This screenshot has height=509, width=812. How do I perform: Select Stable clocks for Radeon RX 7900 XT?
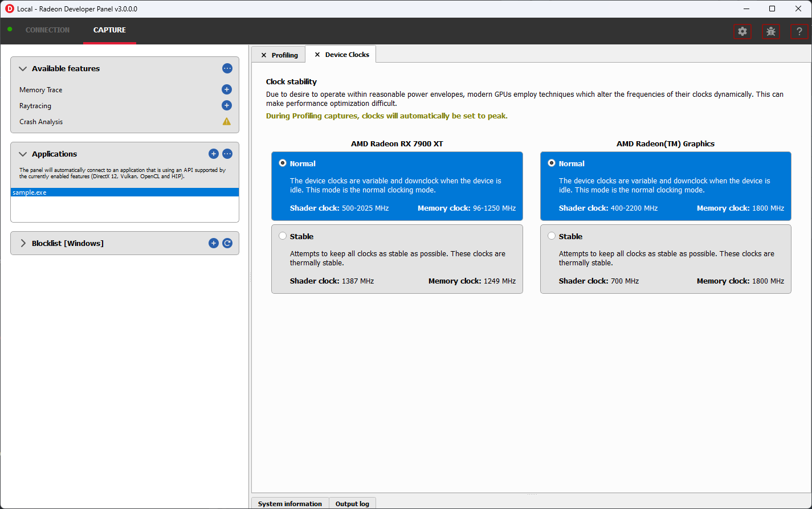tap(283, 236)
